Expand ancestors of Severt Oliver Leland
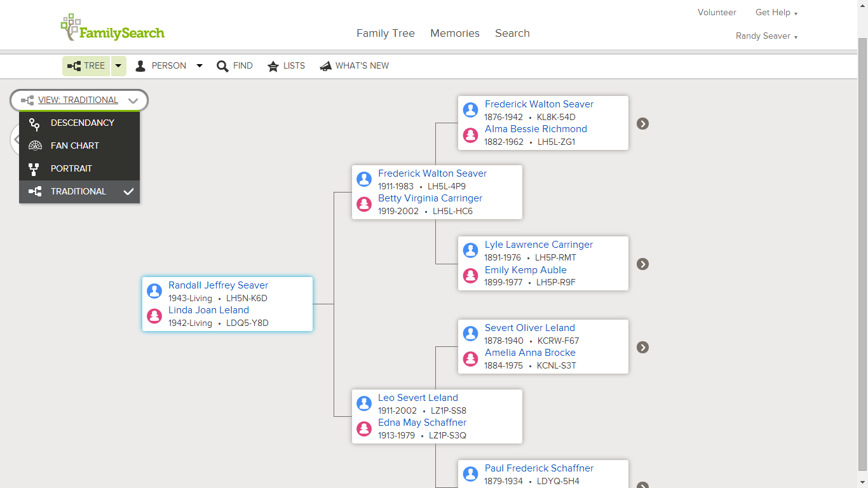This screenshot has width=868, height=488. (642, 347)
